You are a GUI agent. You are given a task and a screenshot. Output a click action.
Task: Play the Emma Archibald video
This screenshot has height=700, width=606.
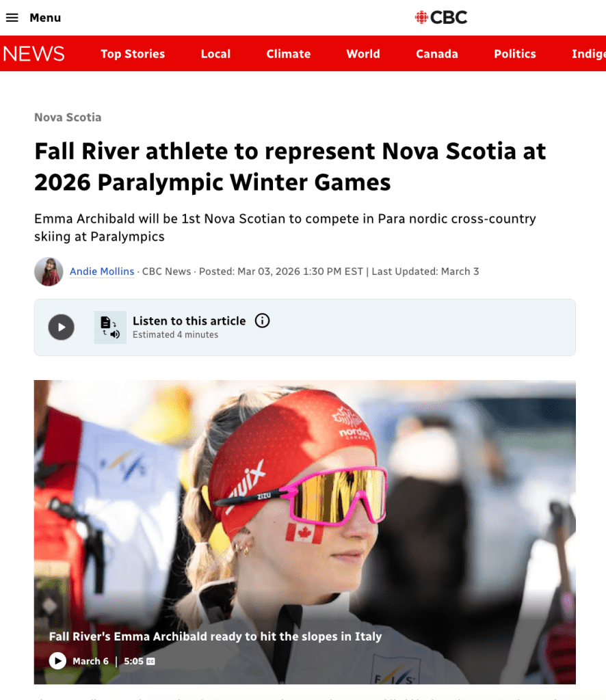57,661
